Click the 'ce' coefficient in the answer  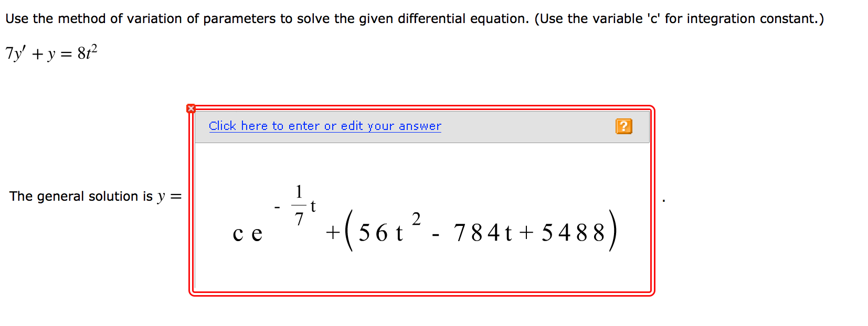point(247,233)
